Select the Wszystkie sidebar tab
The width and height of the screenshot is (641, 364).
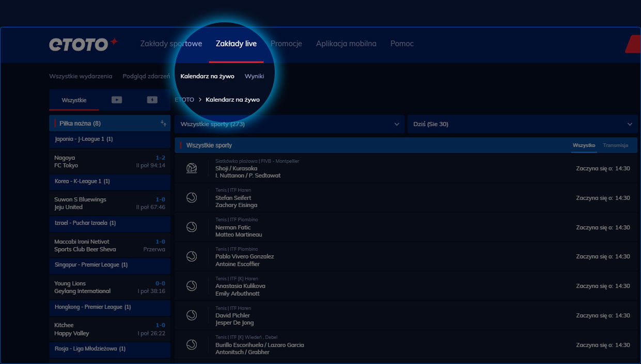[x=74, y=100]
